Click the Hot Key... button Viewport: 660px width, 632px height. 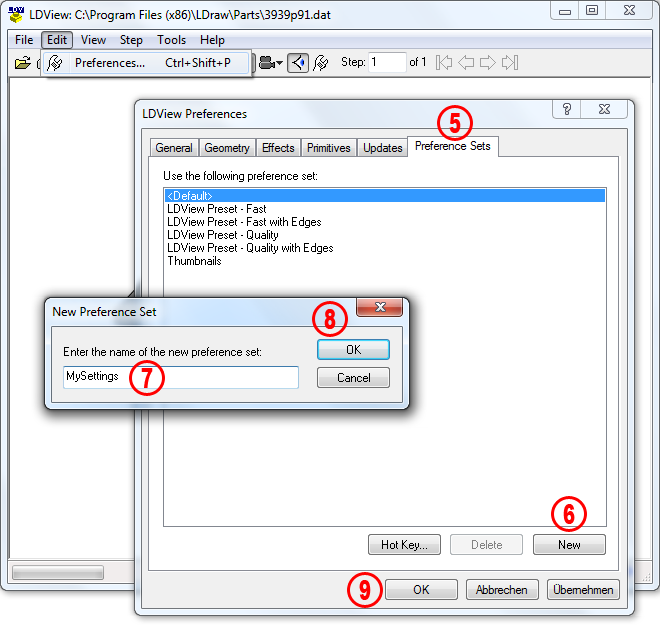pos(404,545)
